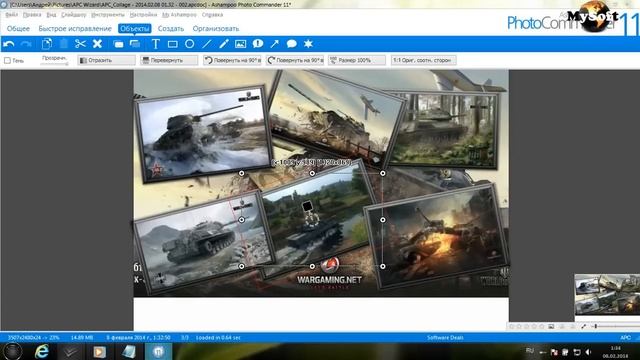Open the Инструменты menu
This screenshot has width=640, height=360.
pos(108,15)
